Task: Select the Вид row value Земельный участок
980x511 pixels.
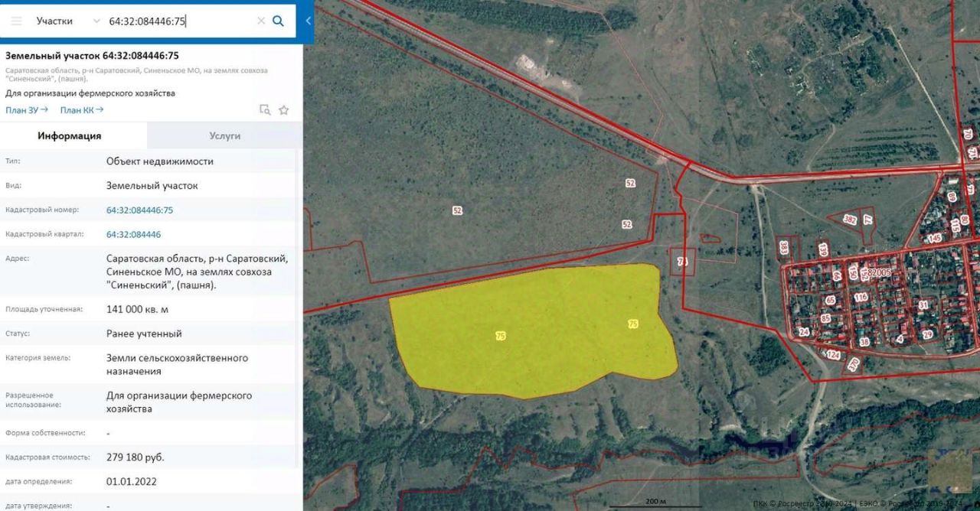Action: coord(152,185)
